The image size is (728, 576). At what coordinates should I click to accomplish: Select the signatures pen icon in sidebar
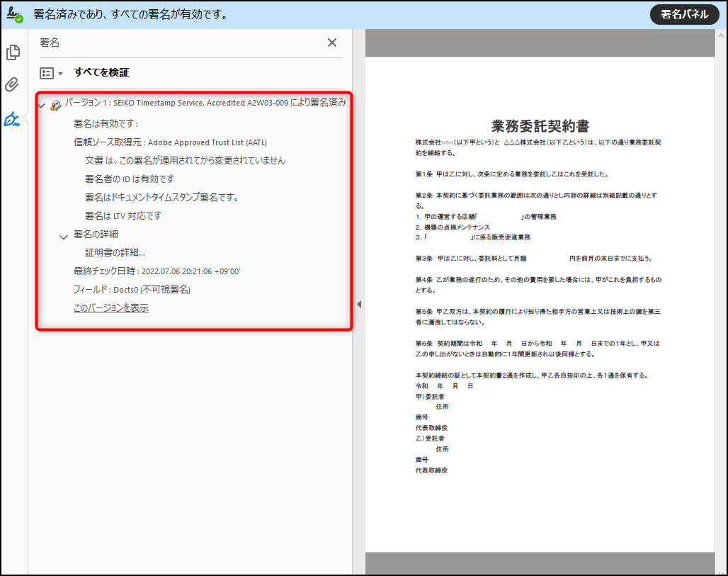[x=12, y=119]
